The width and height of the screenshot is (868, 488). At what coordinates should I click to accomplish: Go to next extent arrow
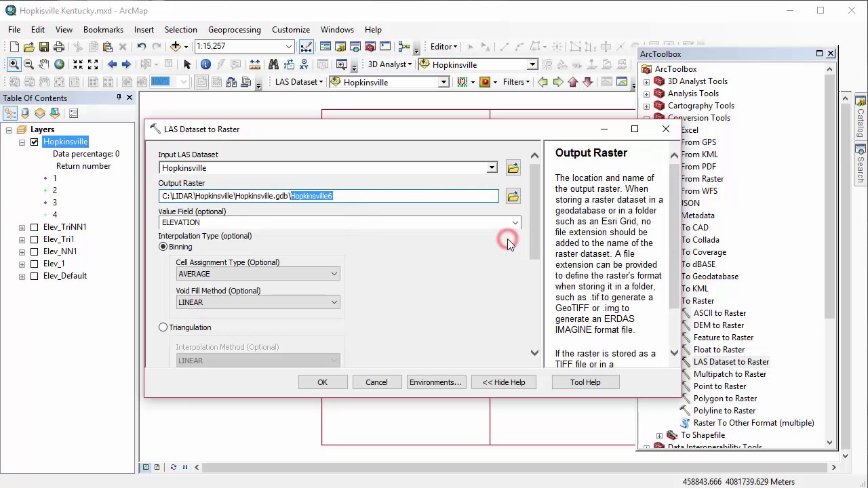coord(126,64)
